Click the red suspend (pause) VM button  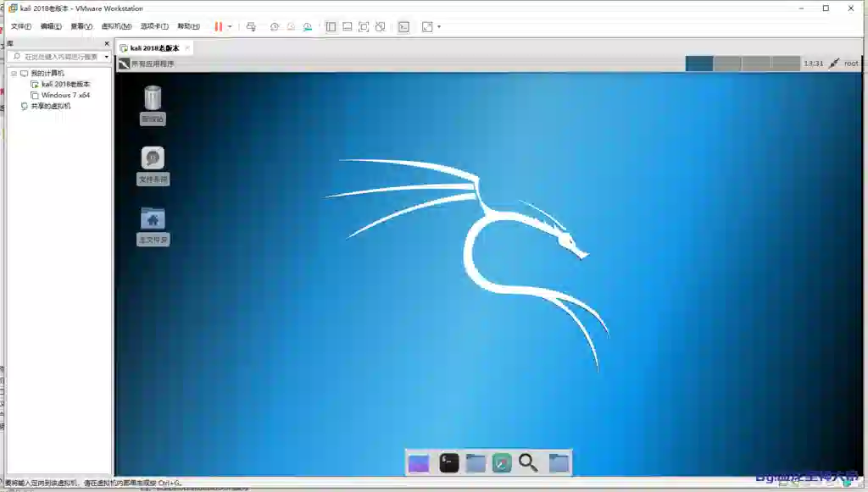pos(219,26)
